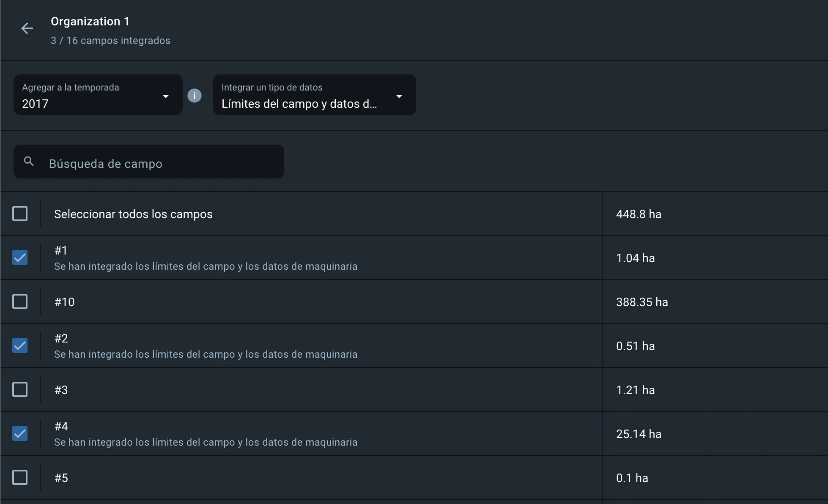Viewport: 828px width, 504px height.
Task: Click the arrow of data type selector
Action: [x=399, y=96]
